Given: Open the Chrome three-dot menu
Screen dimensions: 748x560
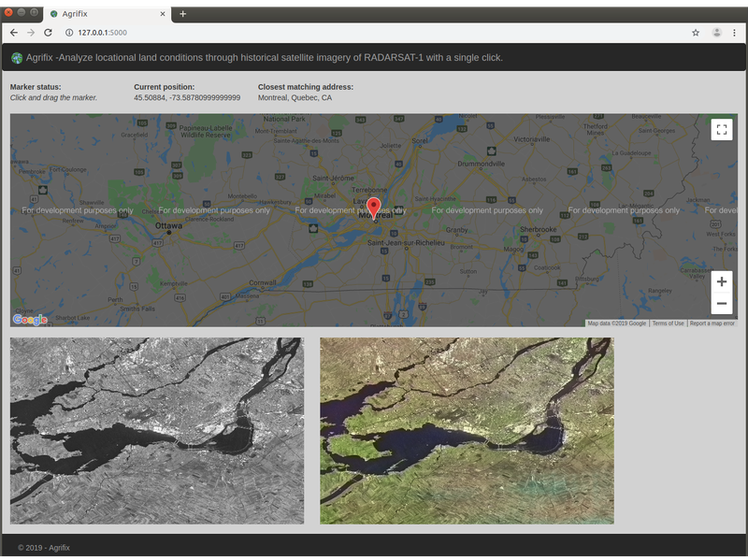Looking at the screenshot, I should click(736, 32).
